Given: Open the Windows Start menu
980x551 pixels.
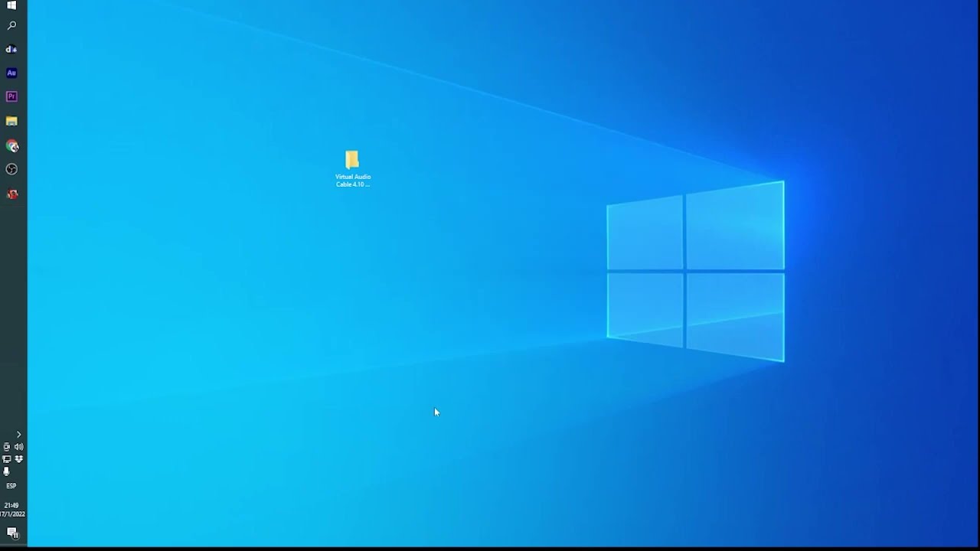Looking at the screenshot, I should pos(11,5).
